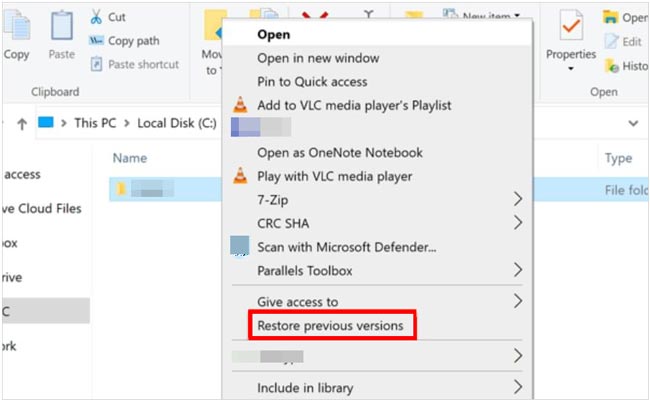Select Quick access in navigation pane
This screenshot has height=401, width=650.
point(22,174)
